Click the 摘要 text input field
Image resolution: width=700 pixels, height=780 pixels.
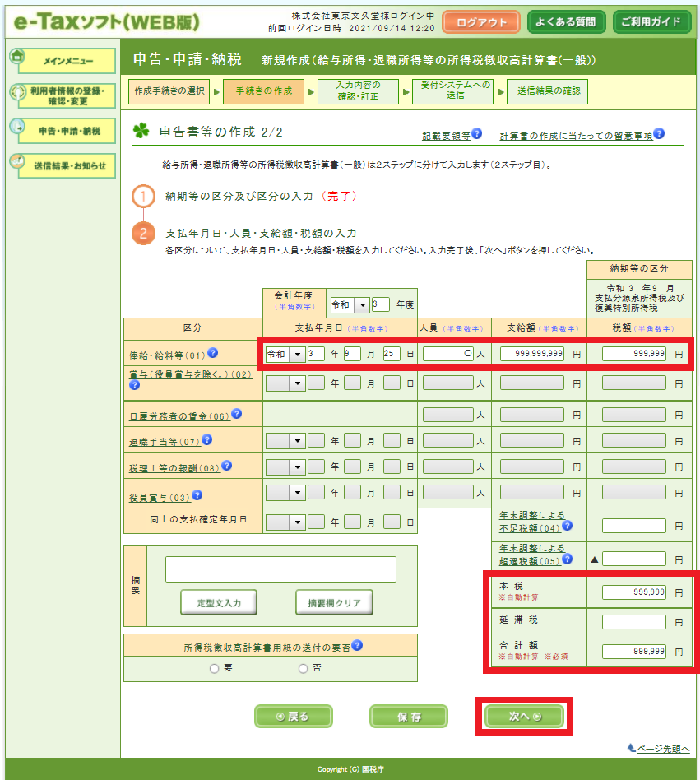pyautogui.click(x=280, y=569)
